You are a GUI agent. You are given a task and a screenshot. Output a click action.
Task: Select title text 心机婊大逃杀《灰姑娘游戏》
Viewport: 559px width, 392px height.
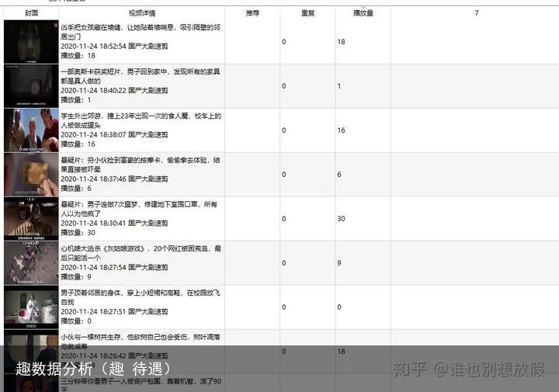coord(103,248)
